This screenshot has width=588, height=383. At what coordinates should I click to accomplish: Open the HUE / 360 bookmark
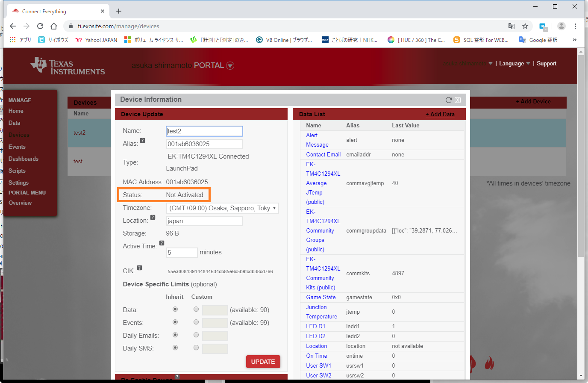coord(416,40)
